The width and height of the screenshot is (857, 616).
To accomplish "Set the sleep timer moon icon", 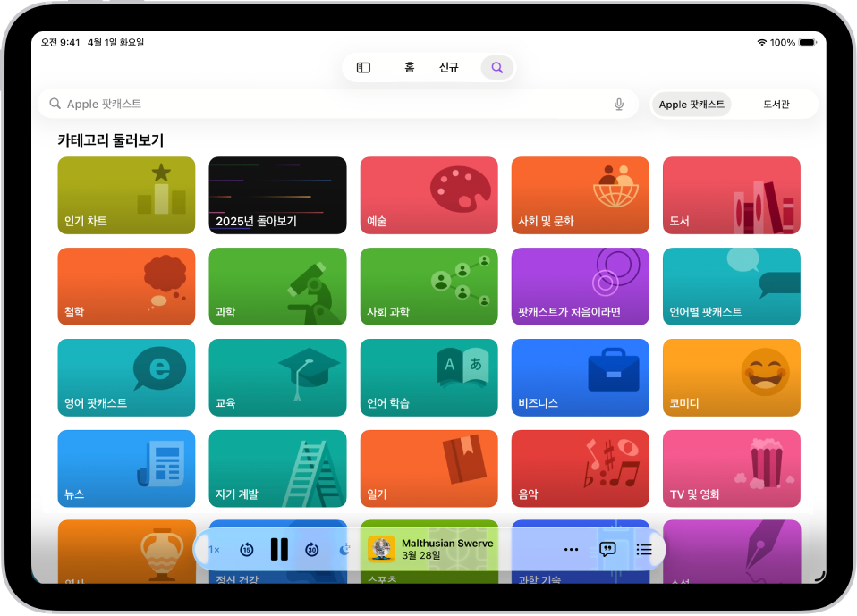I will pos(344,549).
